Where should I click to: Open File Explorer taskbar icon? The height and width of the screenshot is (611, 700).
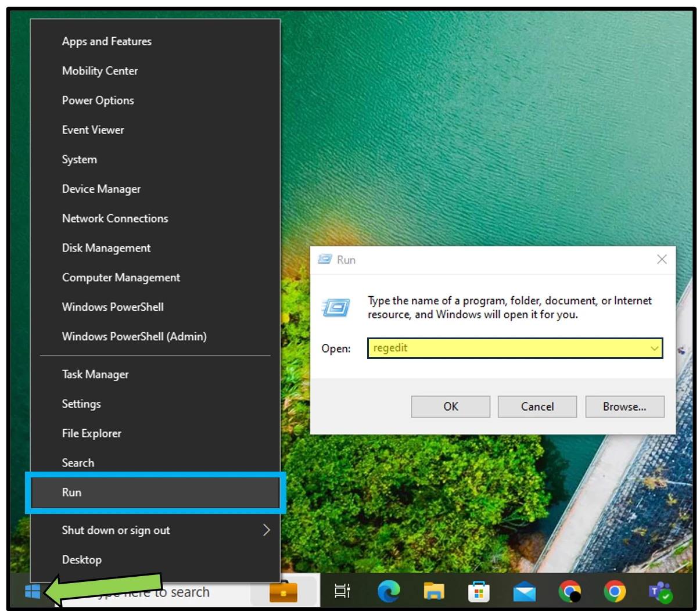[x=433, y=591]
